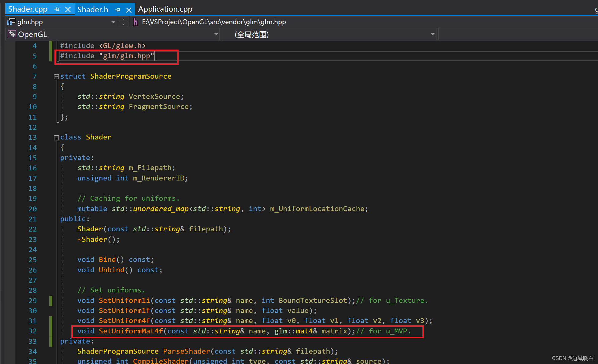Step up in include file navigator
The image size is (598, 364).
pos(123,19)
